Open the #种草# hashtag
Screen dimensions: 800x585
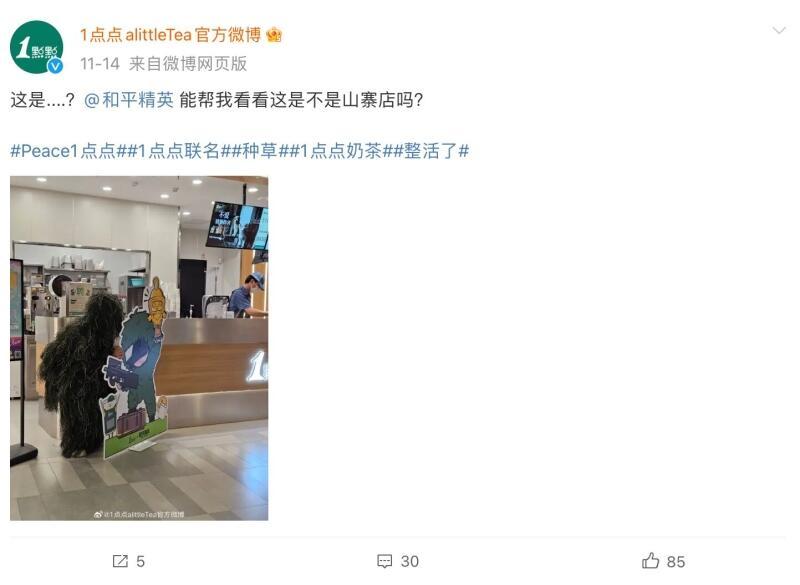point(260,151)
